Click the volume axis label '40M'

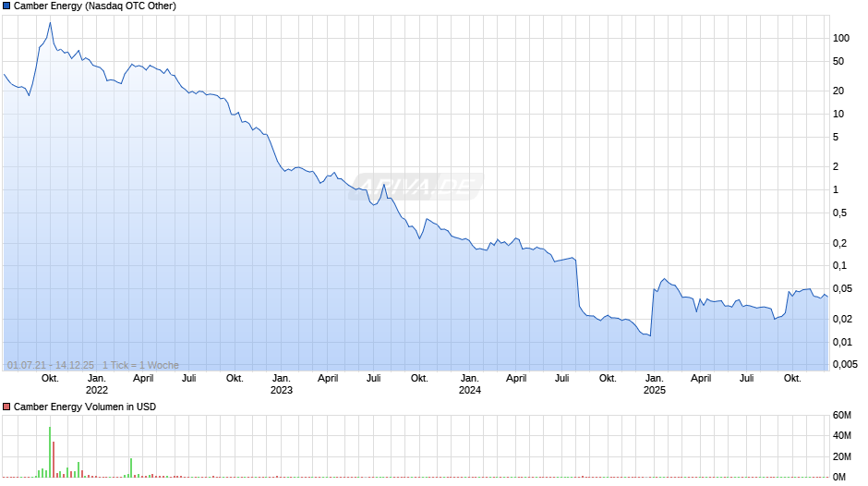tap(842, 435)
